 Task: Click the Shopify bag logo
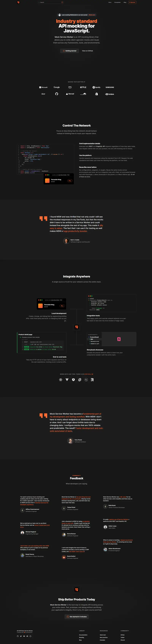pos(97,94)
